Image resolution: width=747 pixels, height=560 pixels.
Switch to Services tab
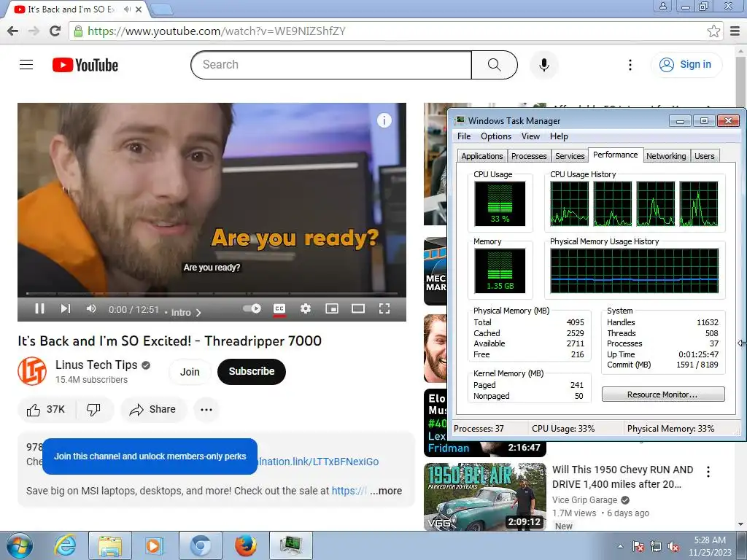[570, 156]
